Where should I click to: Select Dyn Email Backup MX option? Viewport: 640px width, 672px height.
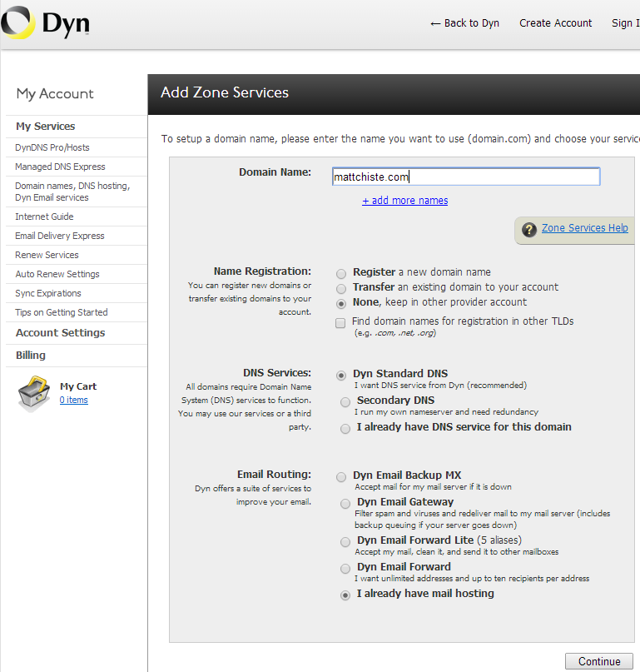tap(341, 477)
